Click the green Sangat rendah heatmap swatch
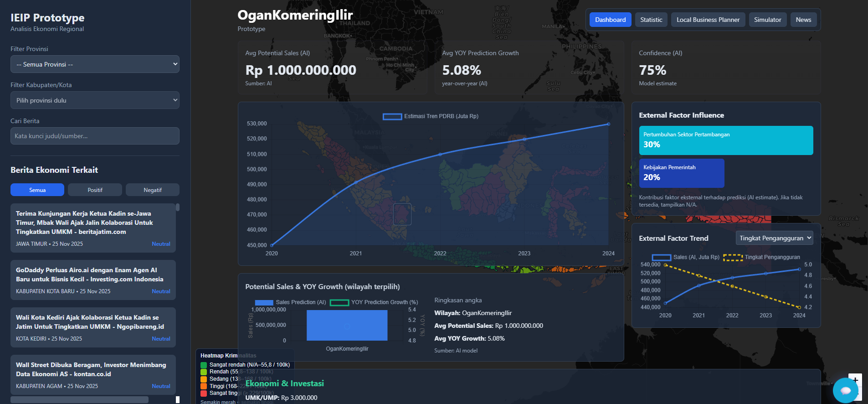 204,365
